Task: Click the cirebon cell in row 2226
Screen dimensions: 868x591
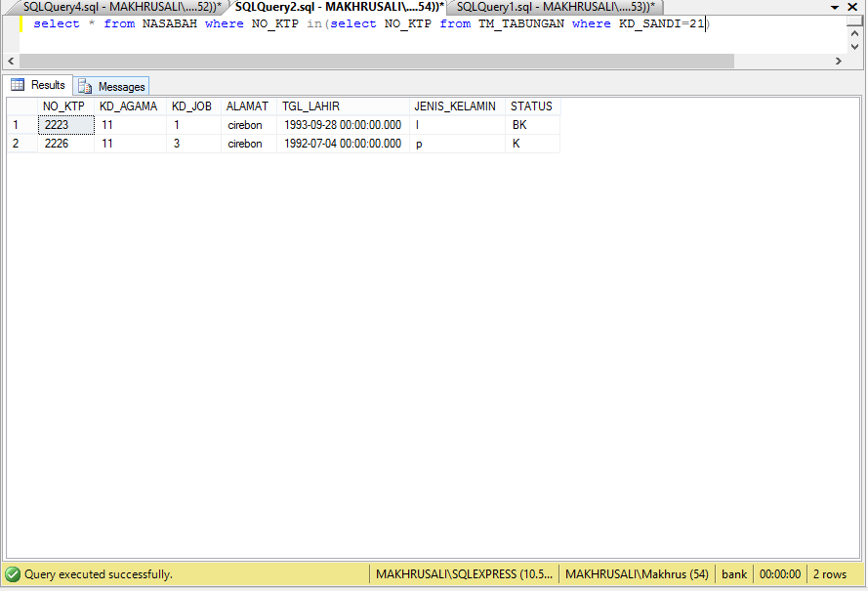Action: pos(249,144)
